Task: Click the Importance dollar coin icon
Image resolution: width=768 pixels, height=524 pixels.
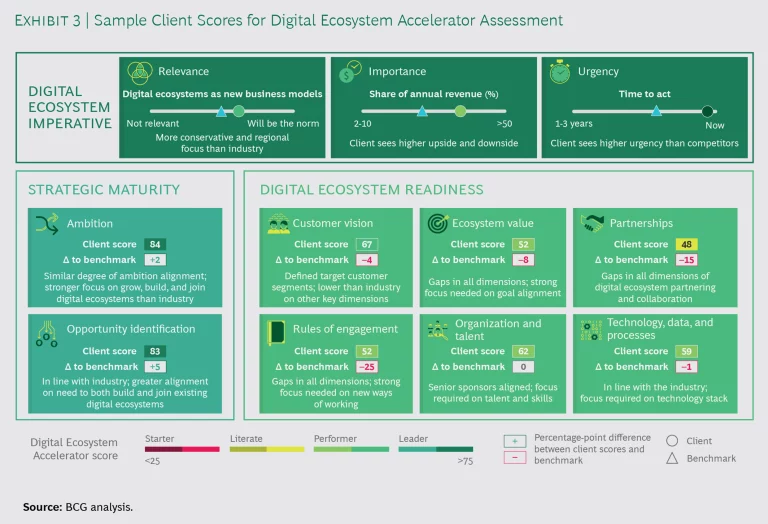Action: [x=350, y=72]
